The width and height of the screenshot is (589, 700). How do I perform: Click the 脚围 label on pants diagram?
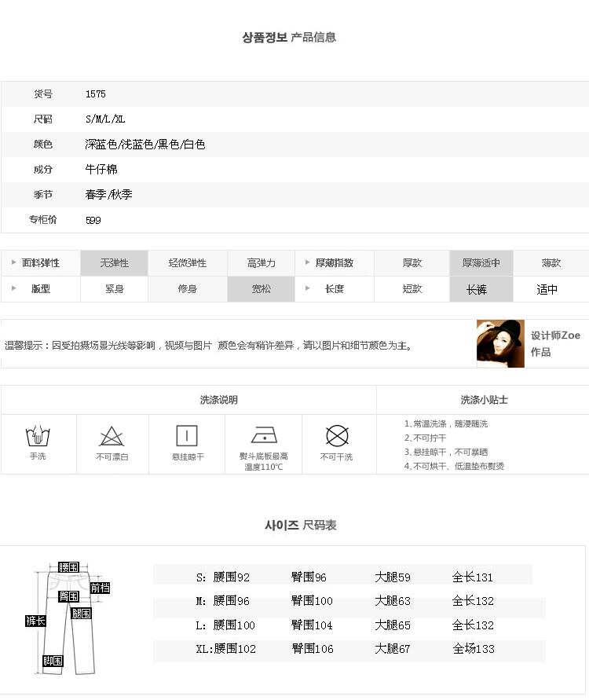53,661
